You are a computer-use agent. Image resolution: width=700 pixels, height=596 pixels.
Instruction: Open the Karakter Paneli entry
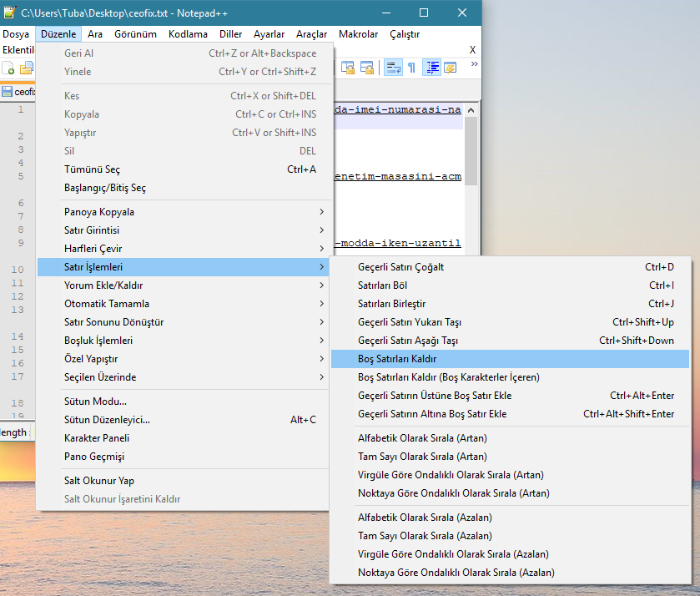pyautogui.click(x=184, y=438)
